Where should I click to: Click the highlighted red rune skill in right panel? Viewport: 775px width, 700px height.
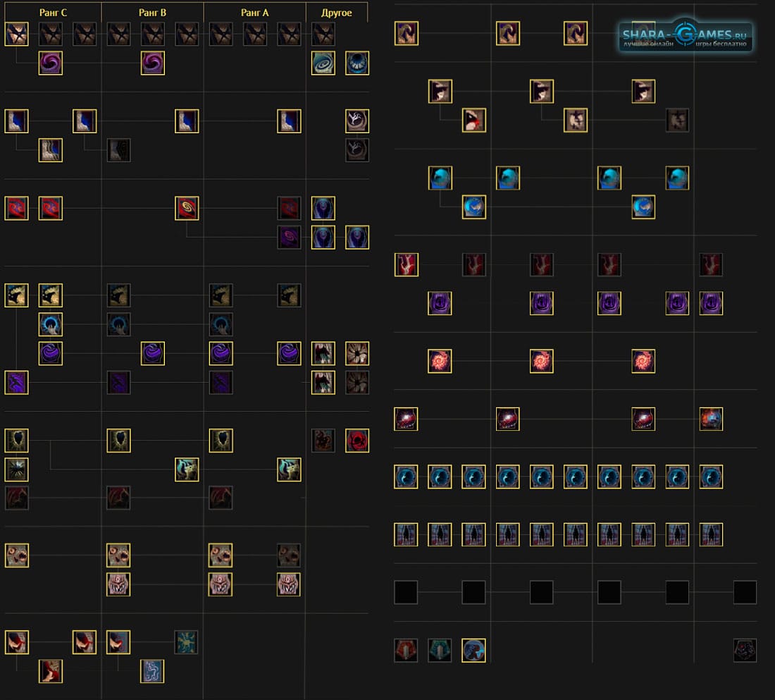407,264
